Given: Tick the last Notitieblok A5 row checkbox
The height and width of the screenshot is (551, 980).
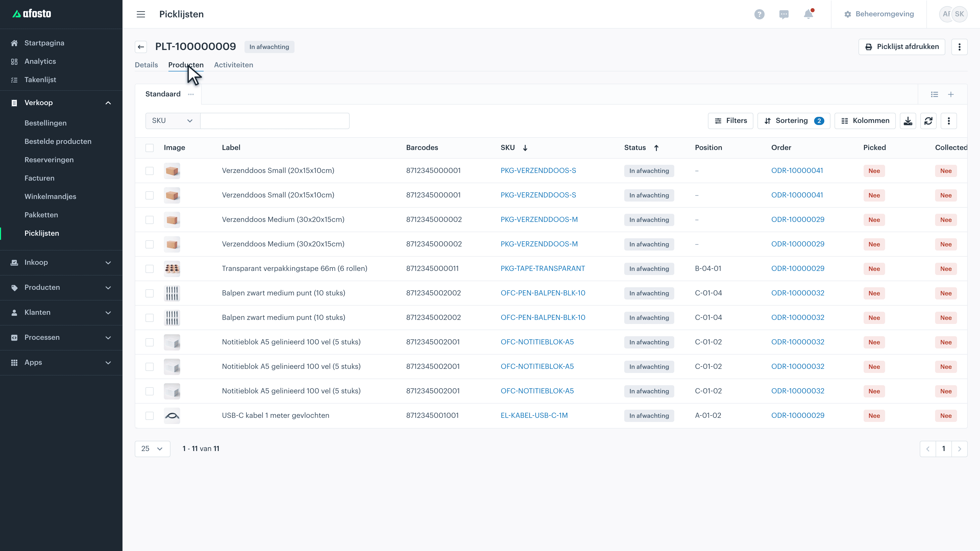Looking at the screenshot, I should pos(150,391).
